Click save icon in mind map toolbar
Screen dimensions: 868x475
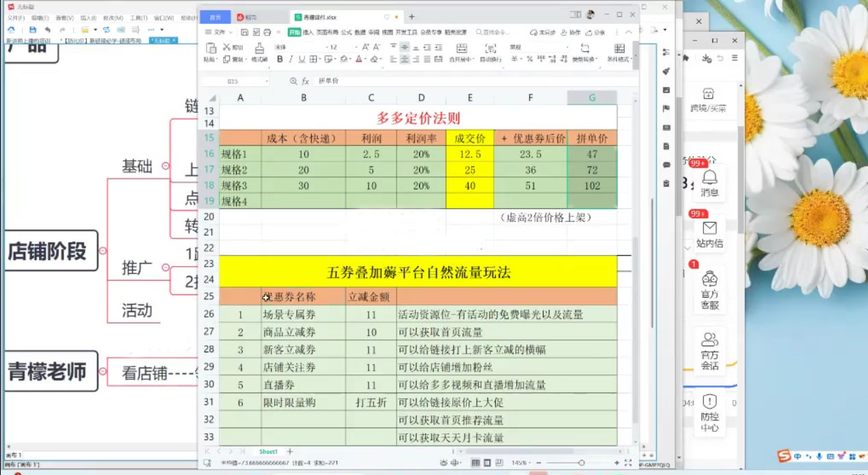pyautogui.click(x=32, y=30)
